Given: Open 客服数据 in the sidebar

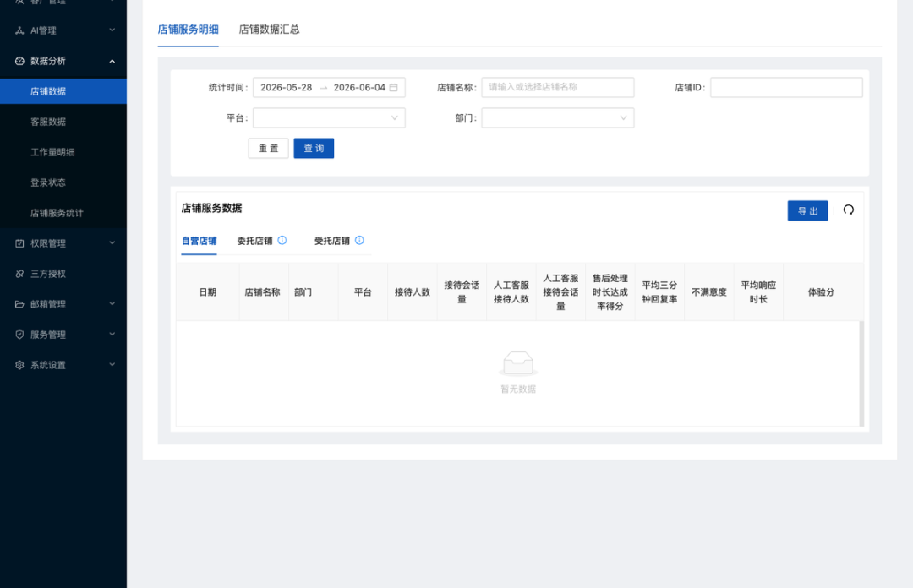Looking at the screenshot, I should [63, 122].
